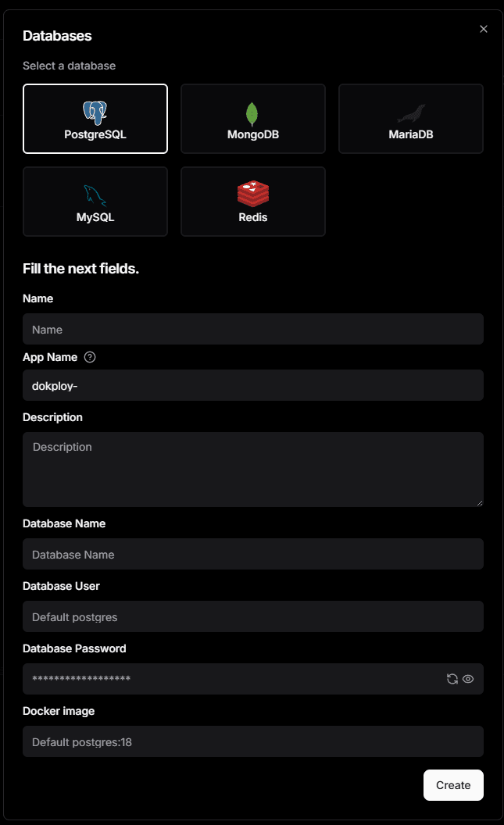
Task: Click the Redis red stack icon
Action: [x=252, y=194]
